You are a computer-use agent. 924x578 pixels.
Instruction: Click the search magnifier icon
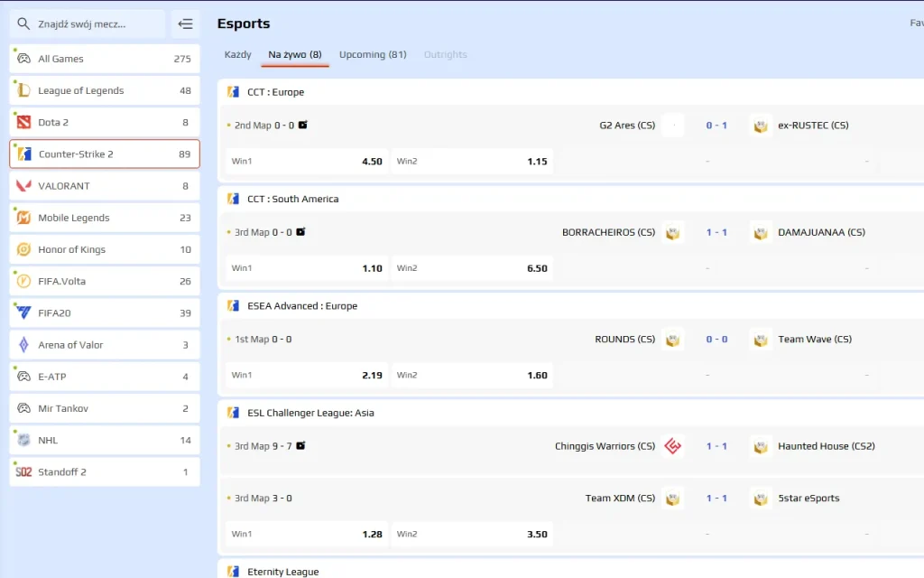pyautogui.click(x=23, y=23)
